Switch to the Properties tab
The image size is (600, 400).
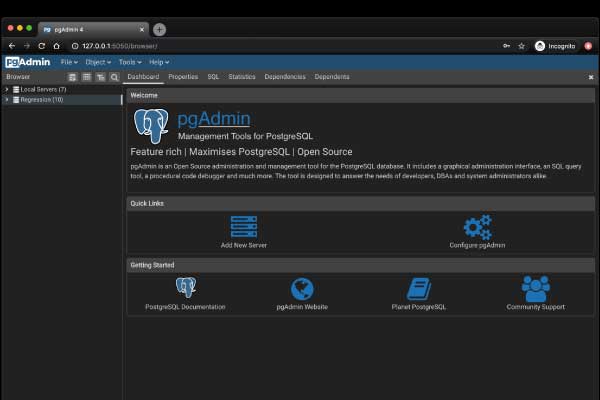pos(183,77)
